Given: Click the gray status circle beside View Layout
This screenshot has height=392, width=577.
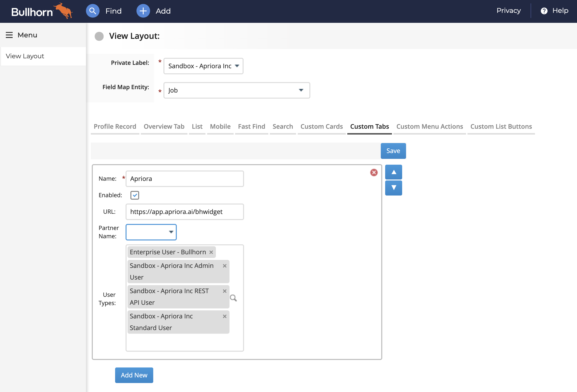Looking at the screenshot, I should [99, 36].
